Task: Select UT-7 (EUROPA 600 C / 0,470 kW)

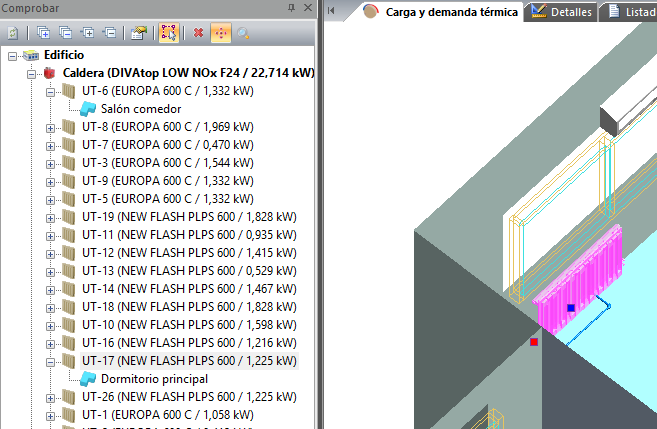Action: click(168, 145)
